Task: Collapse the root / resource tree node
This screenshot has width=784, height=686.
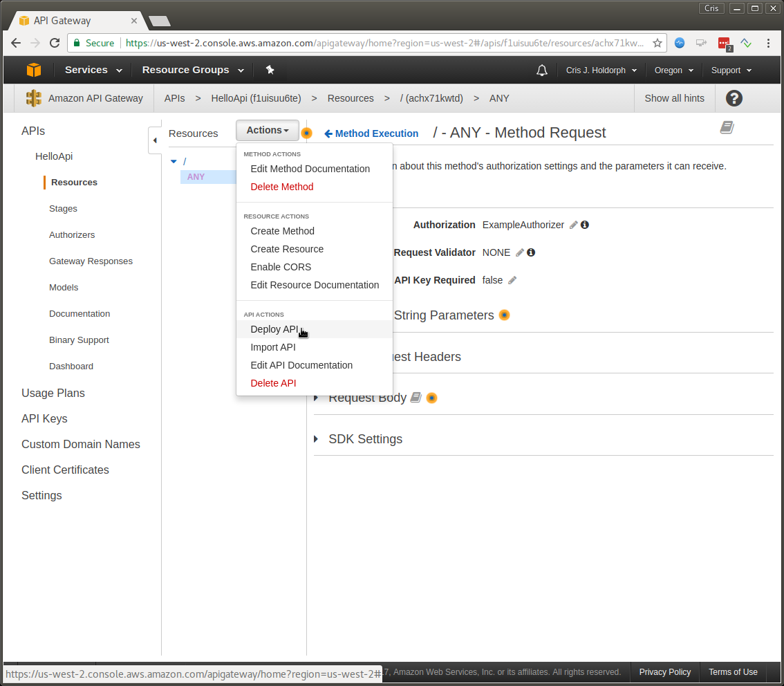Action: [x=174, y=162]
